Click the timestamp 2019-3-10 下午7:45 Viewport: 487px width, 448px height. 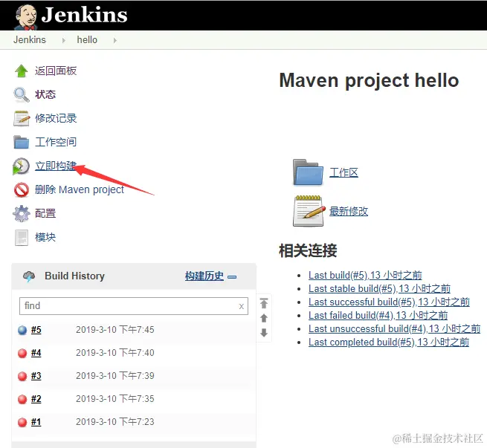[115, 329]
